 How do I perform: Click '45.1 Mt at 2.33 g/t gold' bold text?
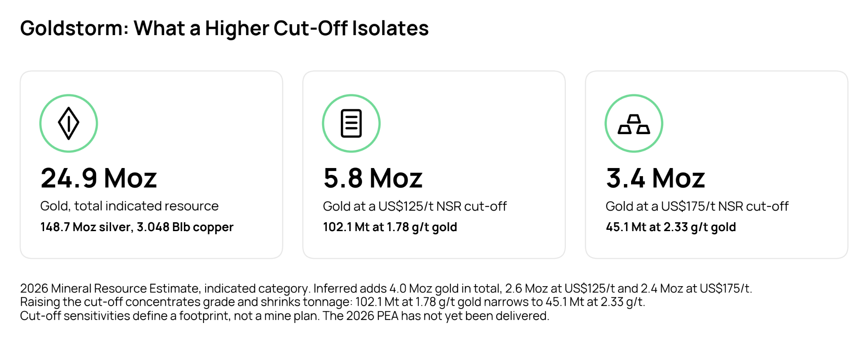(671, 227)
